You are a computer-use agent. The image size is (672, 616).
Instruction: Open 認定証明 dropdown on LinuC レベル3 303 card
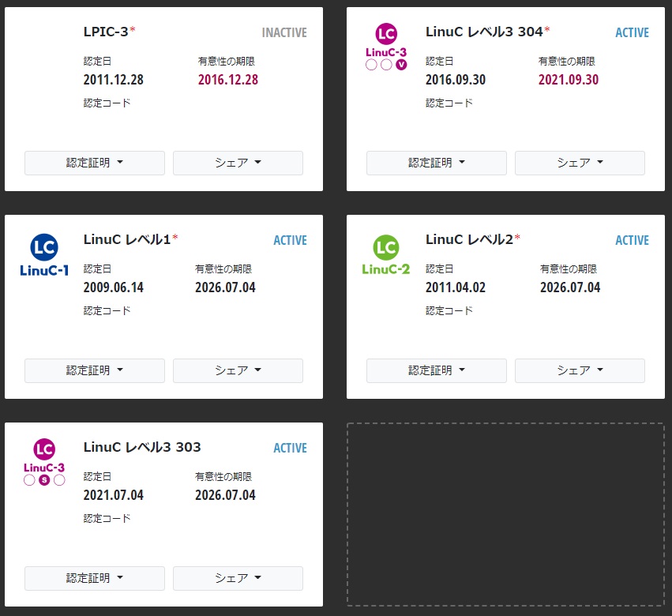click(x=95, y=578)
